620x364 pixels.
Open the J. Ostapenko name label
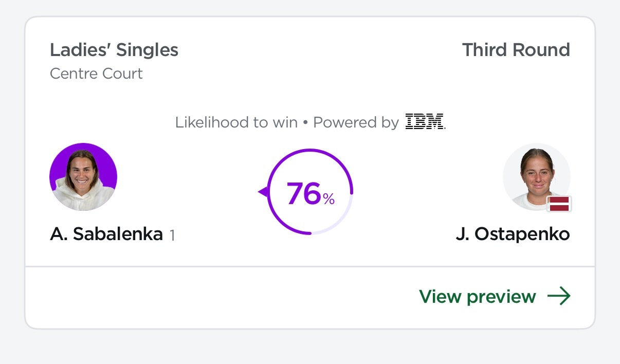tap(513, 234)
